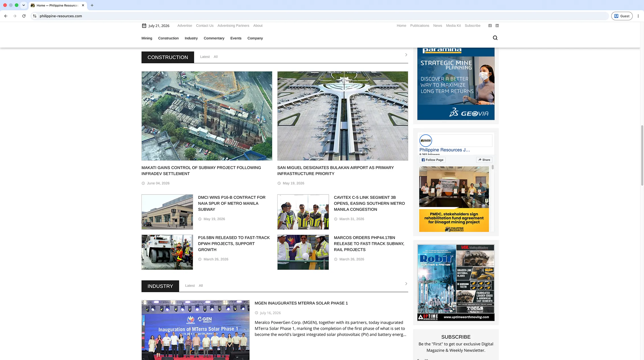Open the browser three-dot menu
This screenshot has width=644, height=360.
(638, 16)
